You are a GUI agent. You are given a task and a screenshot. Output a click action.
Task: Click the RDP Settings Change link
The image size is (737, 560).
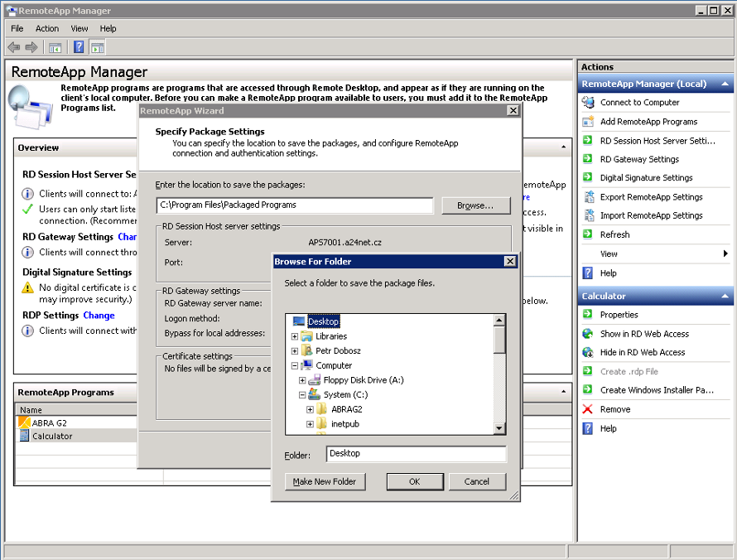pyautogui.click(x=99, y=316)
